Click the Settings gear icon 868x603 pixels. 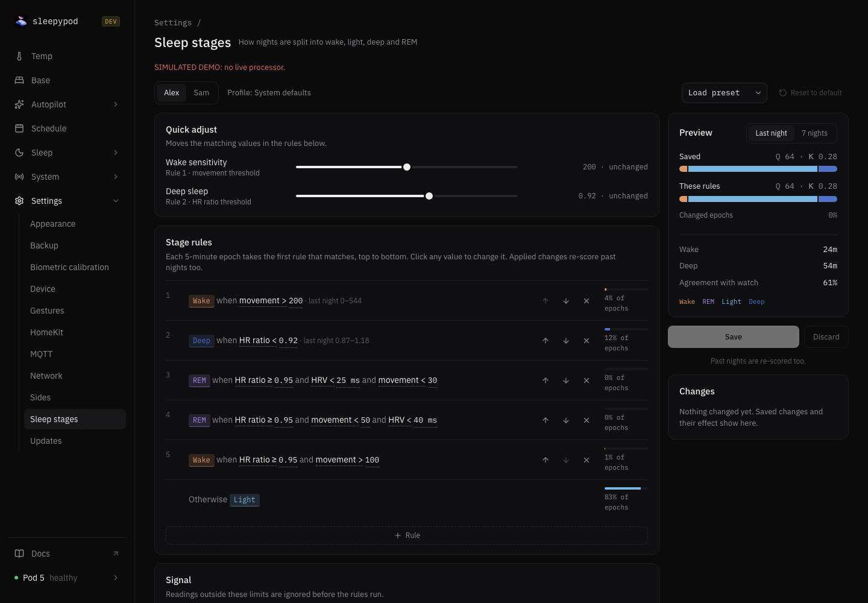click(19, 201)
